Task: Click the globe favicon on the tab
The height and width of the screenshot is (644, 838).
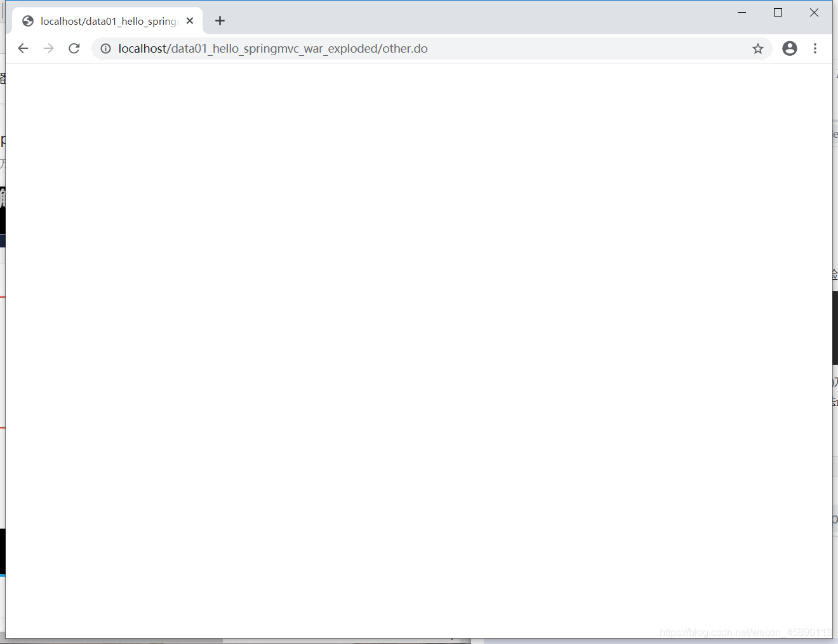Action: pyautogui.click(x=28, y=21)
